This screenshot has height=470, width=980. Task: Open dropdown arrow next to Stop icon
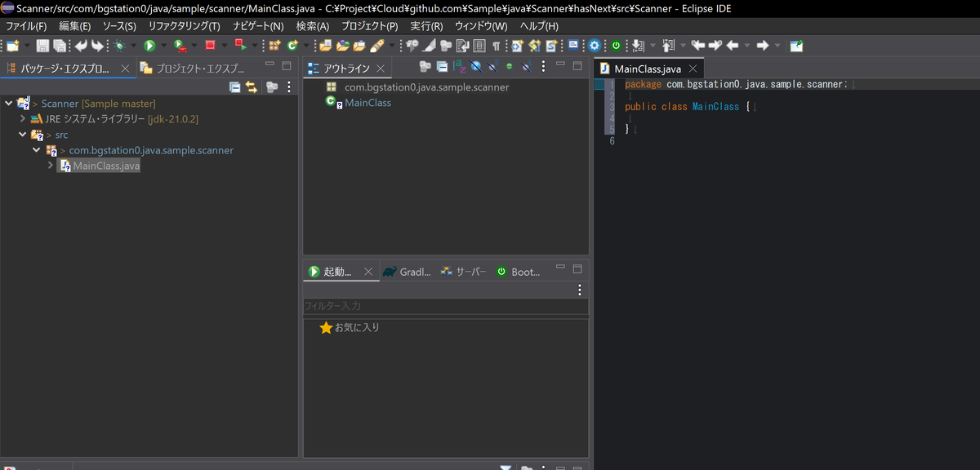[x=224, y=46]
